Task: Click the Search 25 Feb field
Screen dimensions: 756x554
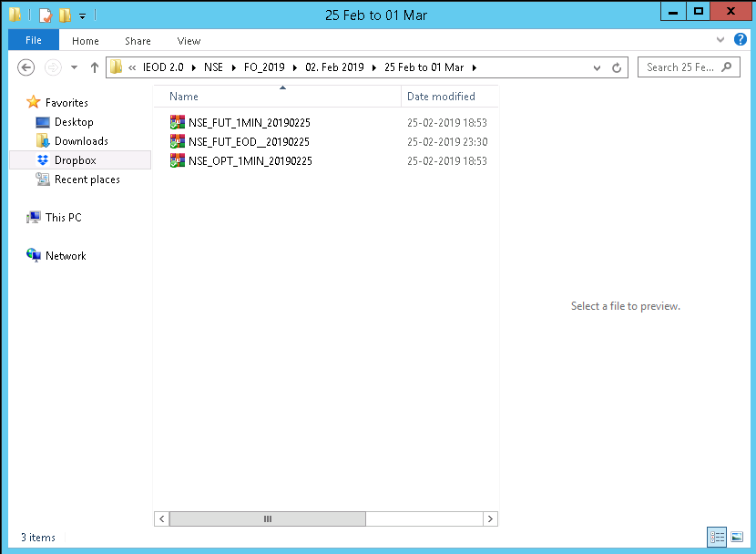Action: tap(689, 67)
